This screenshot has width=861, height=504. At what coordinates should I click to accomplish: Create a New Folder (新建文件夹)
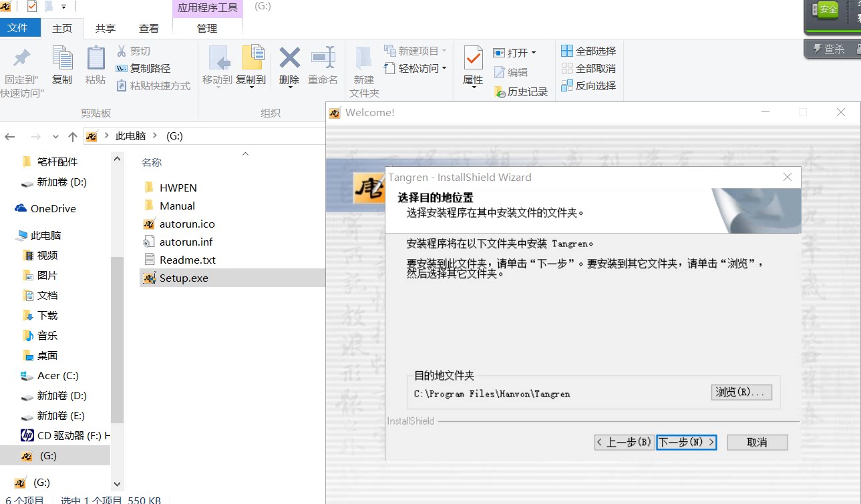[x=364, y=72]
